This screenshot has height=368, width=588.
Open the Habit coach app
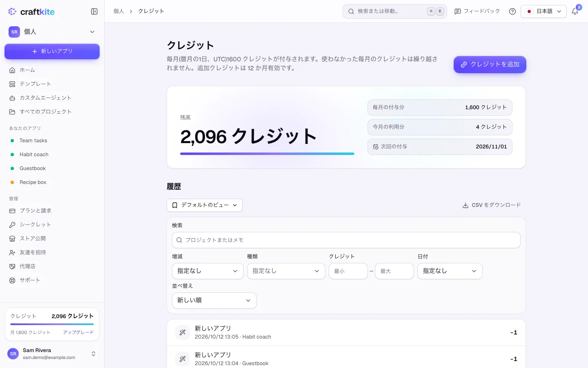(x=52, y=155)
